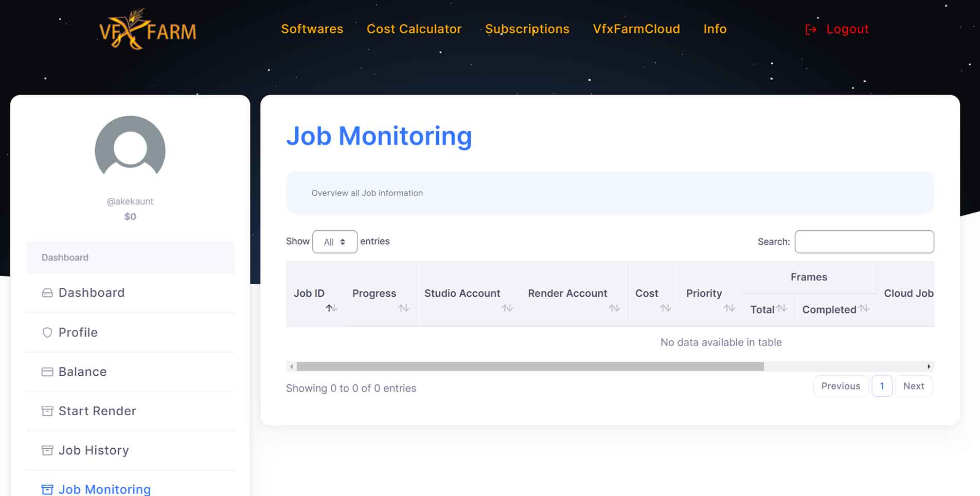Focus the Search input field

point(864,242)
